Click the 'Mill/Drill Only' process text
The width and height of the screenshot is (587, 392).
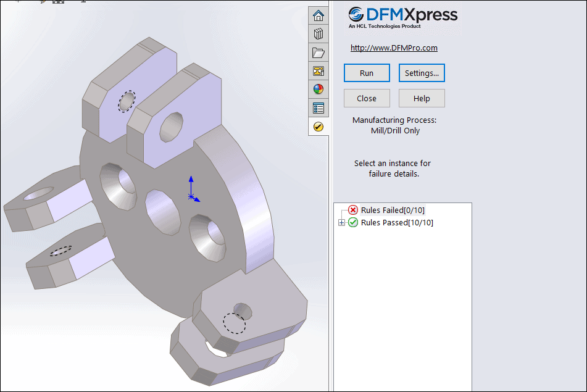(x=395, y=131)
